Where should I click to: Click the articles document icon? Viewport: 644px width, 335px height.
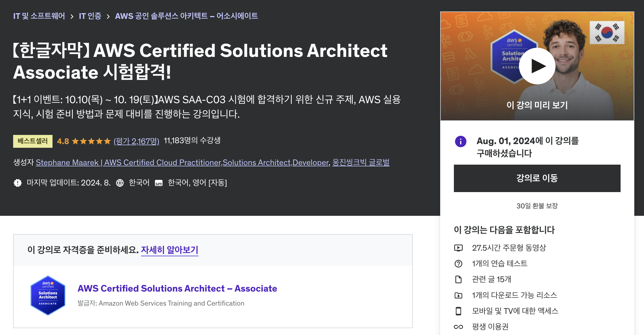click(458, 279)
